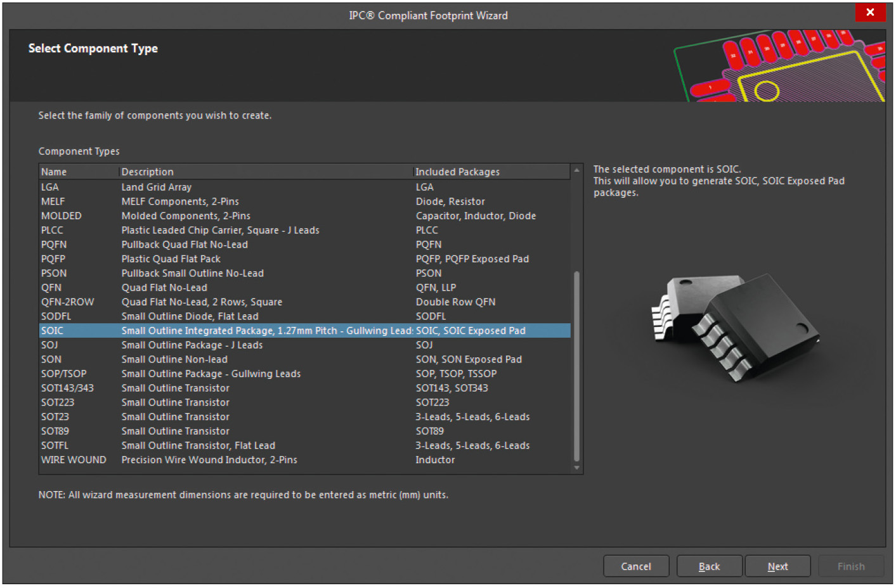Choose the PLCC component type
The image size is (896, 588).
coord(304,230)
